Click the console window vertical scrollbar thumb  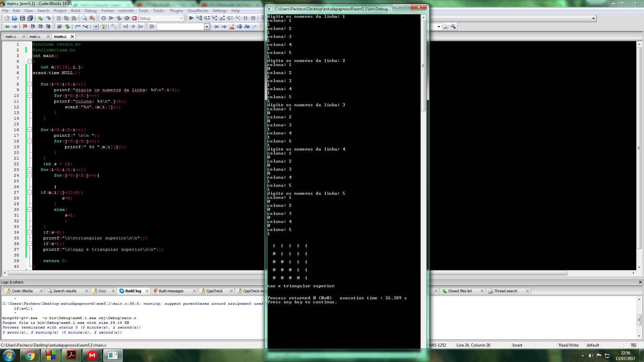[424, 65]
